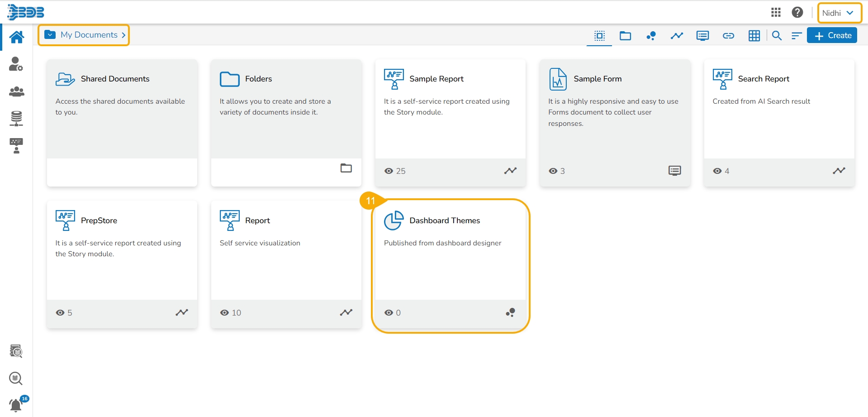Open the user groups sidebar icon
Viewport: 868px width, 417px height.
[16, 92]
